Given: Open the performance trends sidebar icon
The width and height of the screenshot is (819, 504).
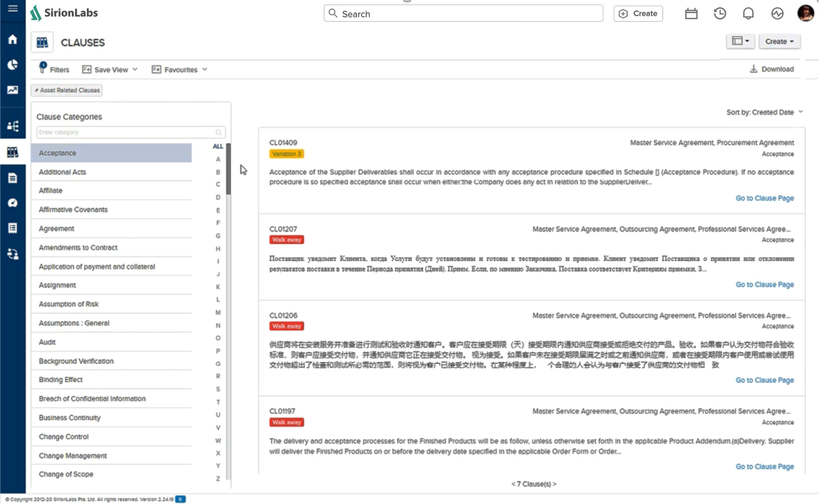Looking at the screenshot, I should [13, 90].
